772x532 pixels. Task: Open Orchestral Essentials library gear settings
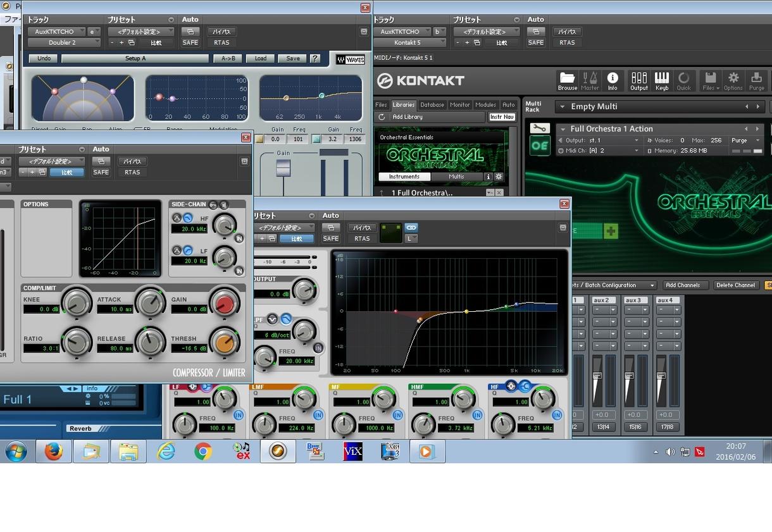(x=499, y=176)
